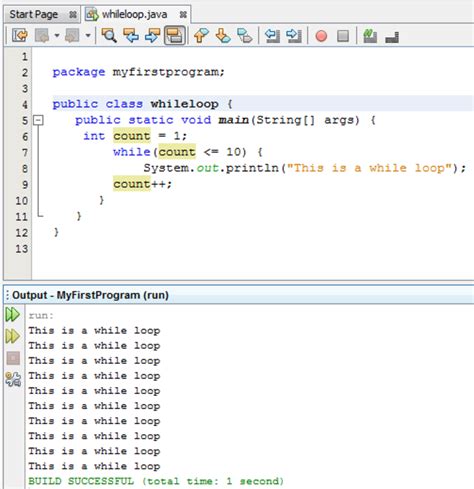Screen dimensions: 474x489
Task: Click the yellow Re-run with different parameters button
Action: coord(13,336)
